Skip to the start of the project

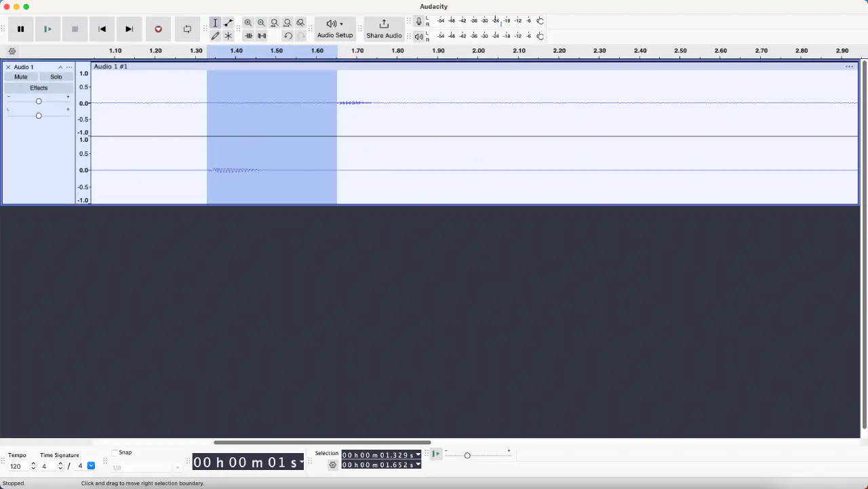pyautogui.click(x=102, y=29)
